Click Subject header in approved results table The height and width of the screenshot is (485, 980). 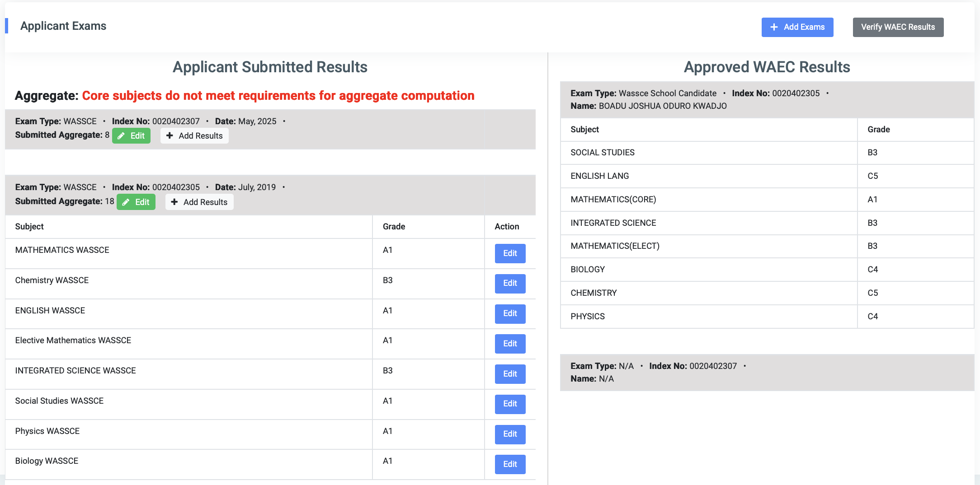584,130
